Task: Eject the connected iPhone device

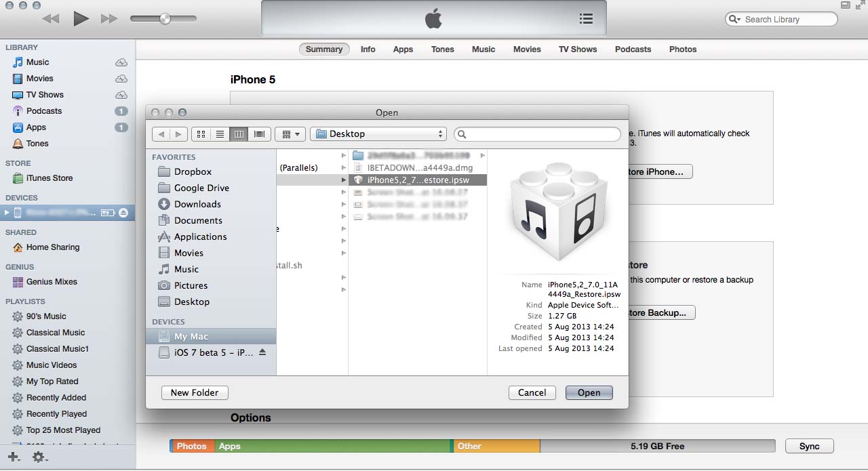Action: click(x=123, y=213)
